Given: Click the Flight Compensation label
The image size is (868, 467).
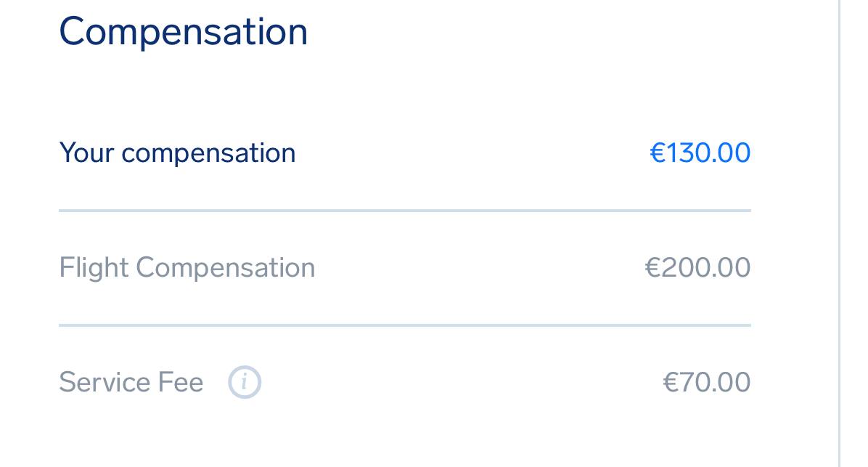Looking at the screenshot, I should [187, 268].
